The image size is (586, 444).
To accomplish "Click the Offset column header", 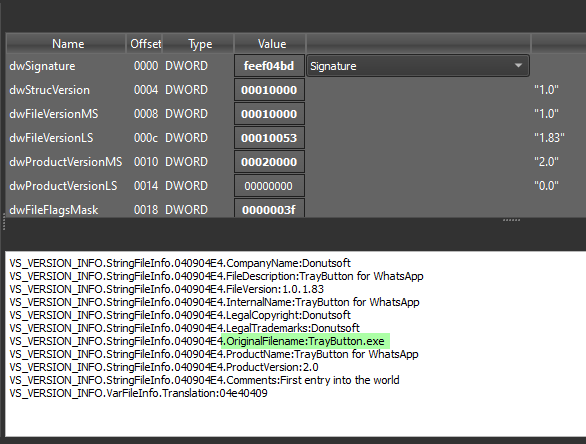I will pyautogui.click(x=145, y=44).
